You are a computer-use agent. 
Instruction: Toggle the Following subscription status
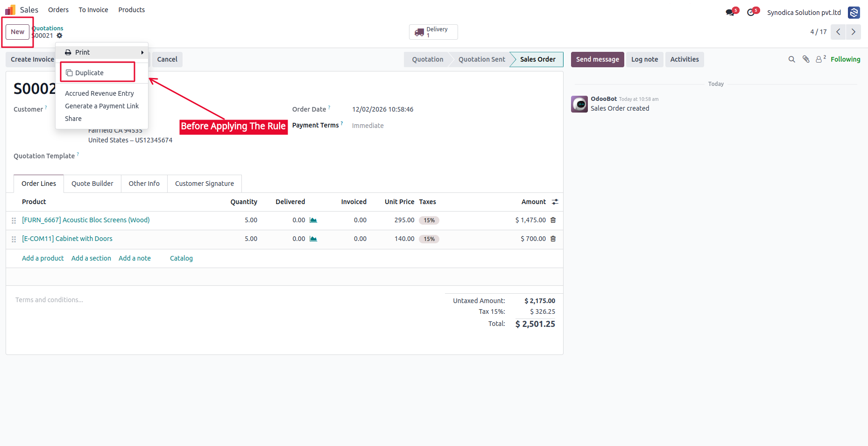(x=845, y=59)
